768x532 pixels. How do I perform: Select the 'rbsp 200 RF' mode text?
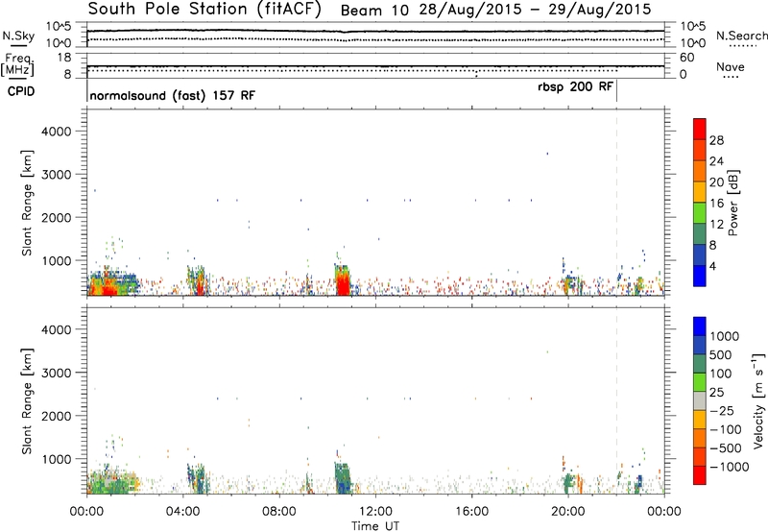(x=575, y=86)
